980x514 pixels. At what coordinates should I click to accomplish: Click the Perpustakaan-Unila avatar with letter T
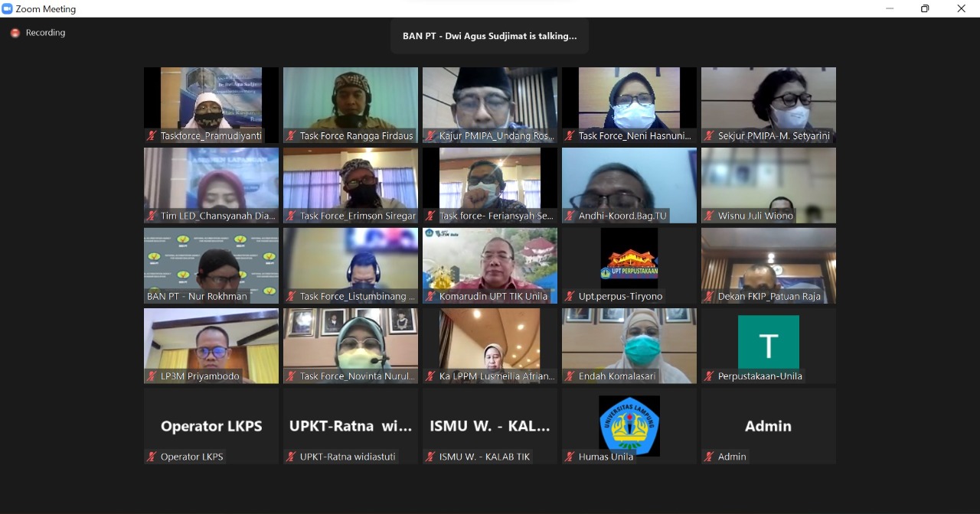pyautogui.click(x=768, y=342)
